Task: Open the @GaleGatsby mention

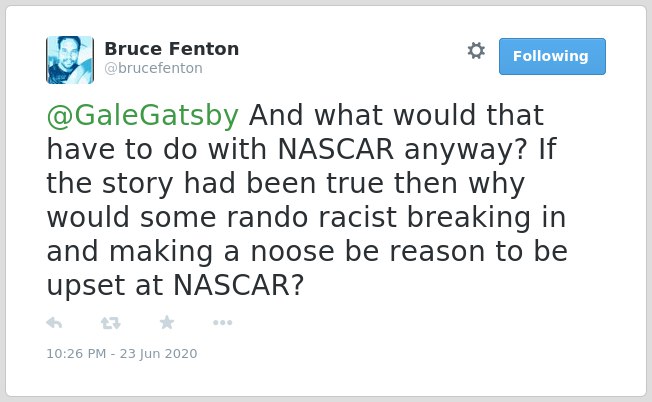Action: pyautogui.click(x=143, y=115)
